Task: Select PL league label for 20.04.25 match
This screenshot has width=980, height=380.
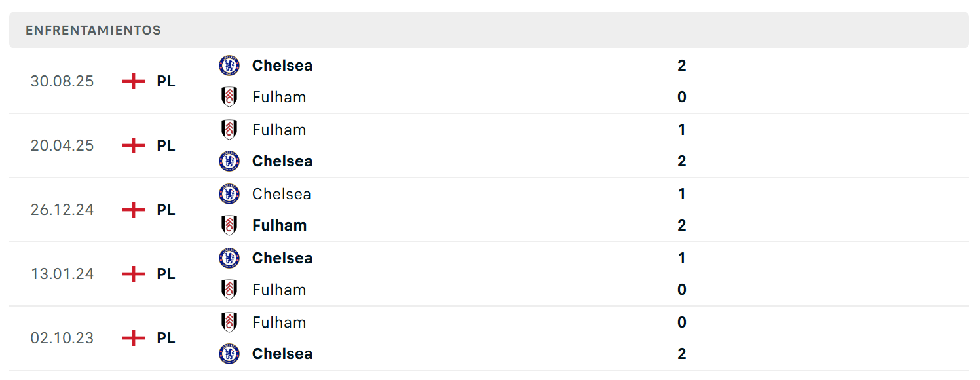Action: (x=166, y=145)
